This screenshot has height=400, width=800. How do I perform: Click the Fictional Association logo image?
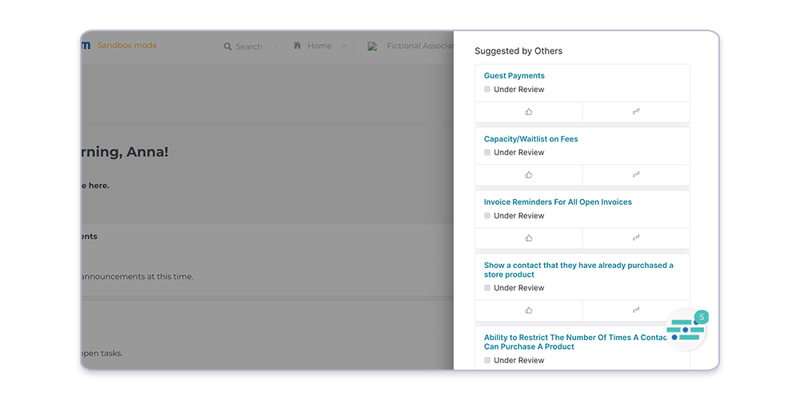[372, 46]
